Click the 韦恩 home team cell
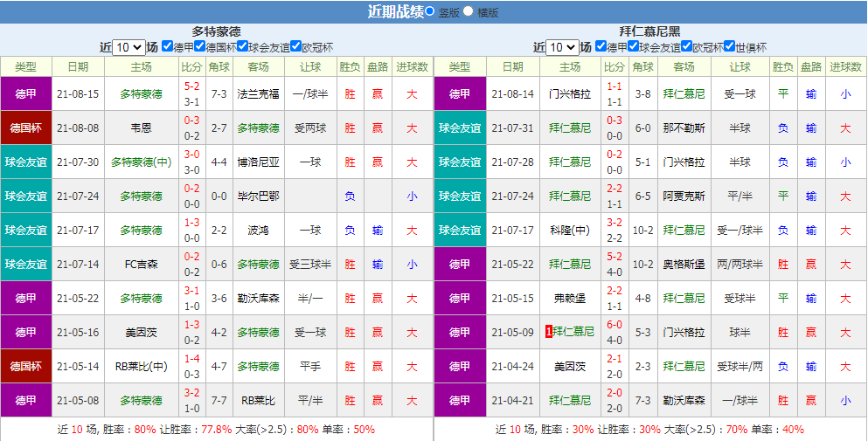868x441 pixels. [x=141, y=127]
